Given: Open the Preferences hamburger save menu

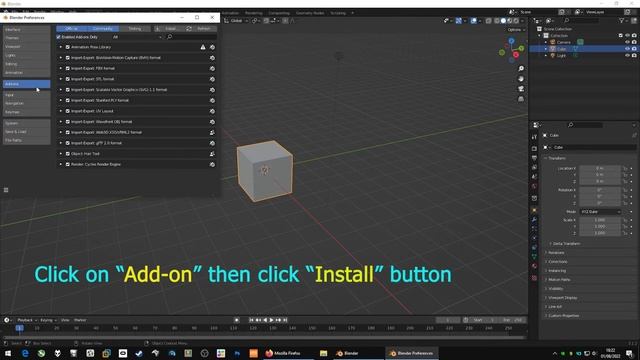Looking at the screenshot, I should click(x=6, y=190).
